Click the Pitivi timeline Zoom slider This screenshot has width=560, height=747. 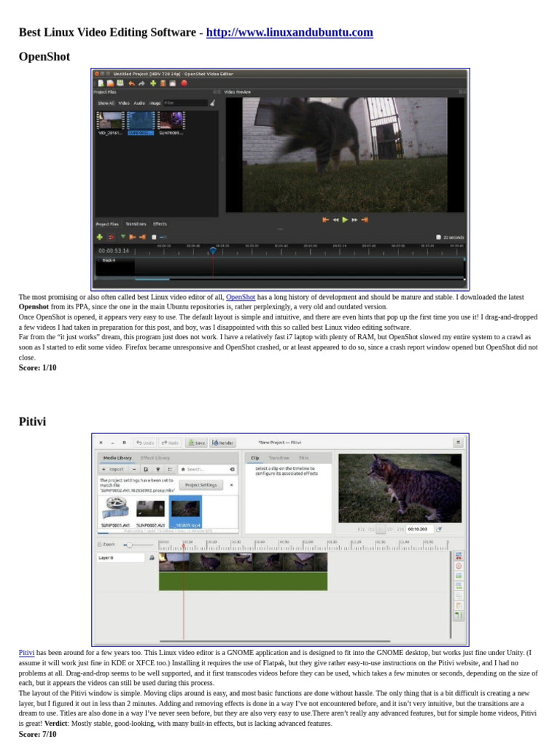click(x=138, y=544)
